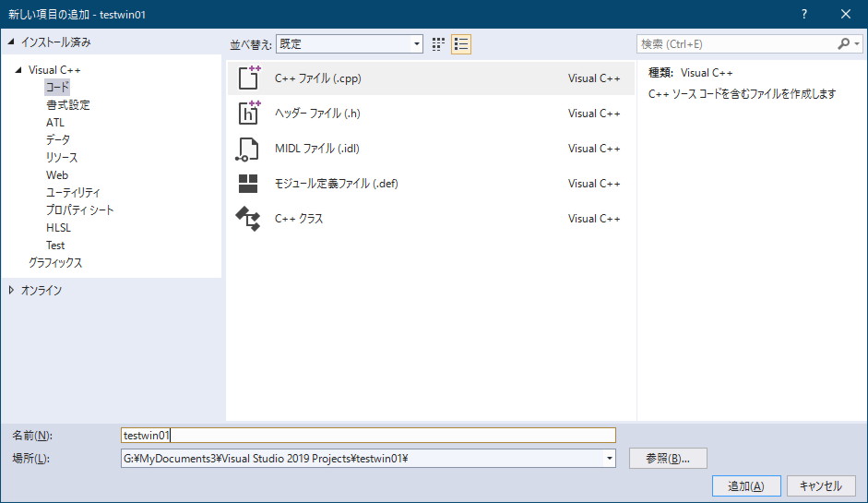Select the グラフィックス category
This screenshot has width=868, height=503.
point(54,263)
